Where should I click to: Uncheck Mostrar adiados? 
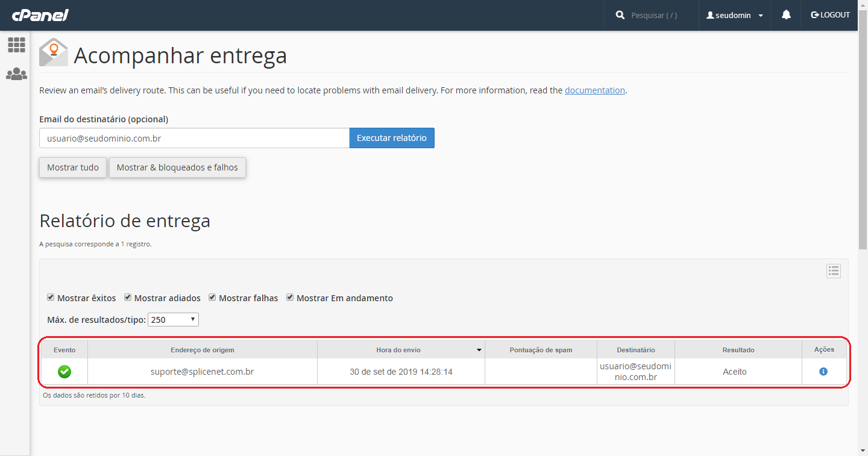point(128,298)
